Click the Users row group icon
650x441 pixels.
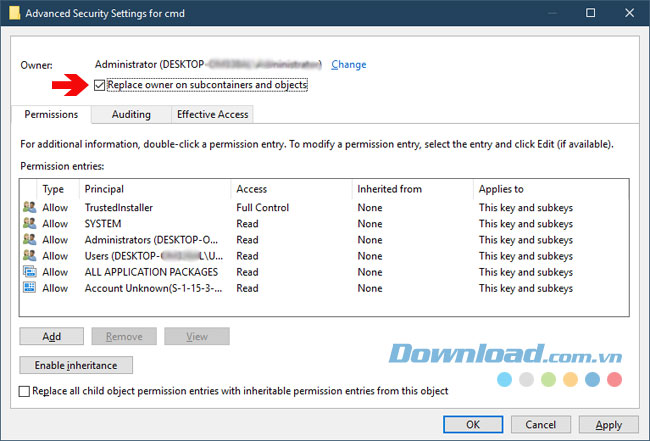29,255
